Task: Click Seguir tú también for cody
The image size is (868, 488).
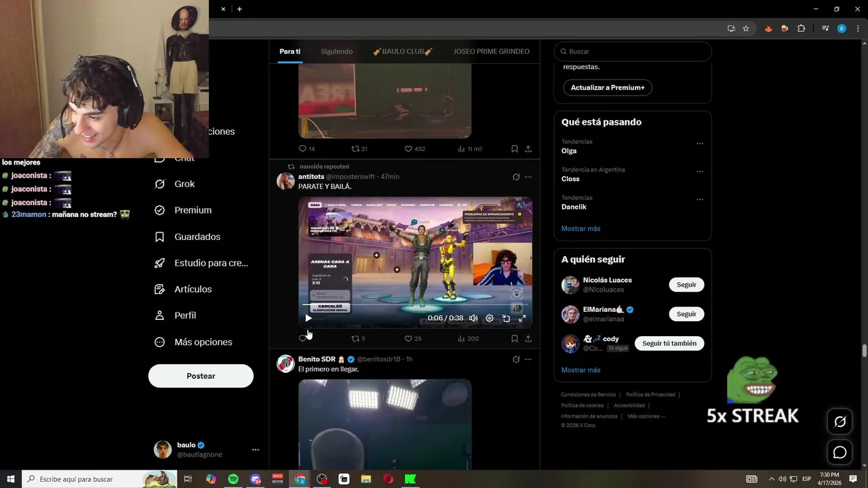Action: (669, 344)
